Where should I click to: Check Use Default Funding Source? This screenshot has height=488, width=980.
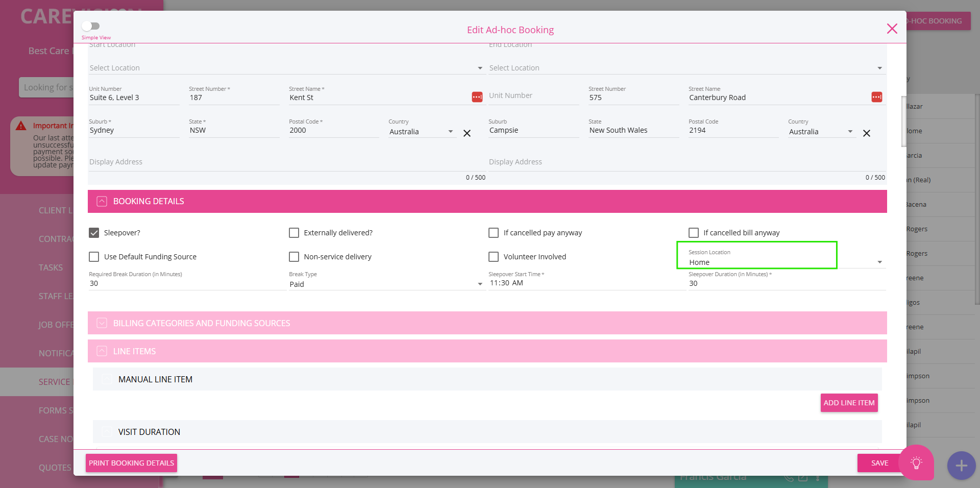tap(94, 257)
